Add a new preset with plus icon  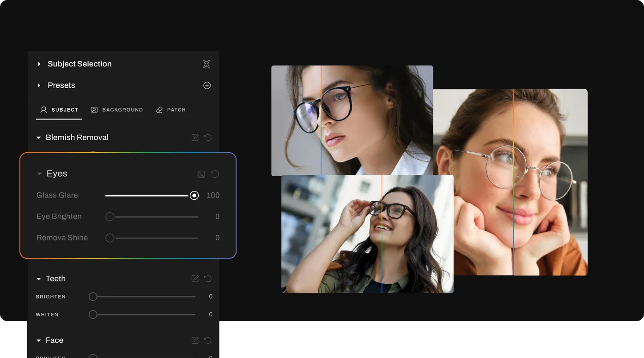[207, 85]
